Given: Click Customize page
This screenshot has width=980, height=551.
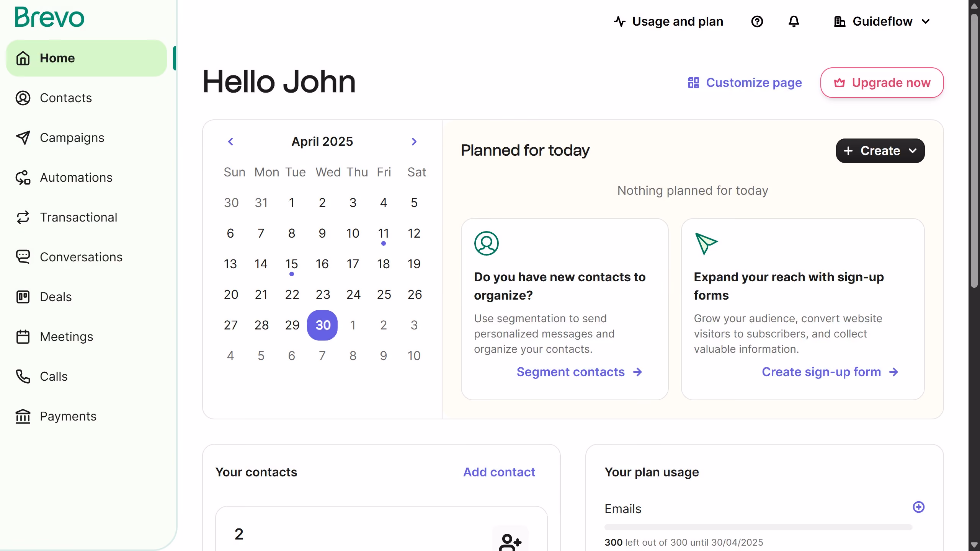Looking at the screenshot, I should pyautogui.click(x=745, y=83).
